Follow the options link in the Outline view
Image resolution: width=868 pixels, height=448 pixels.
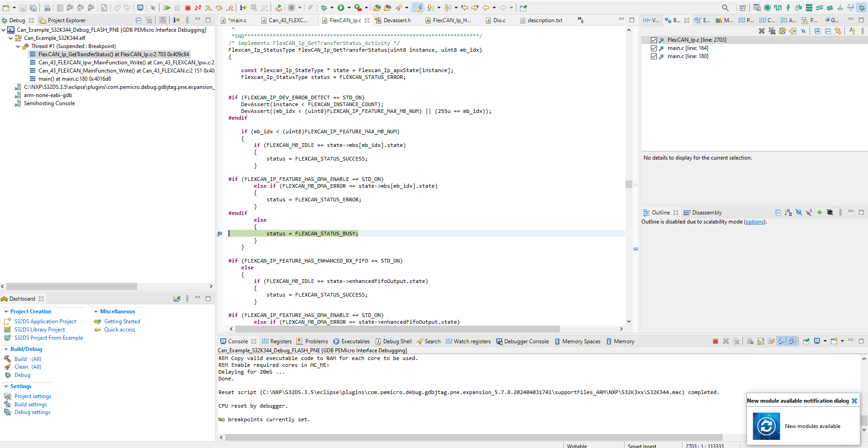[754, 222]
